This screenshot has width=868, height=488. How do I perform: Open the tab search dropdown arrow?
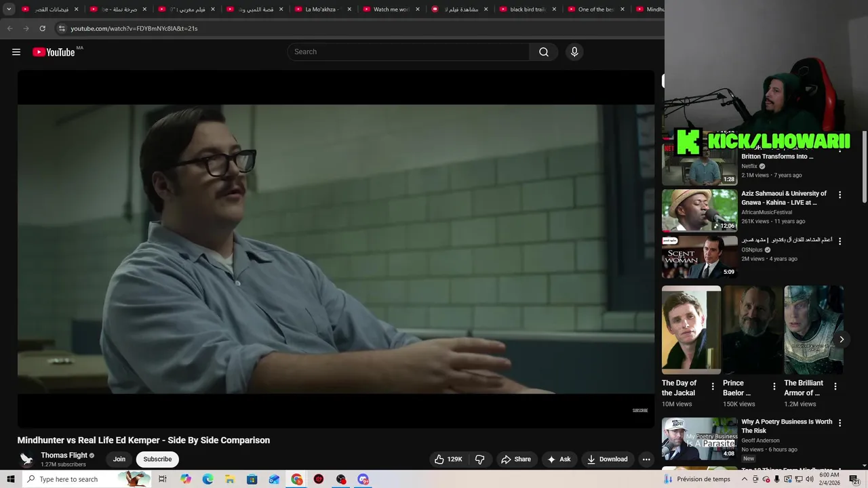(9, 9)
